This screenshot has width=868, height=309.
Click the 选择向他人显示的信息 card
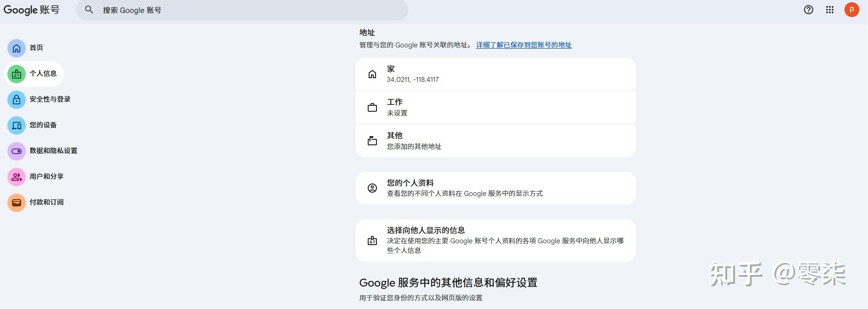coord(495,240)
